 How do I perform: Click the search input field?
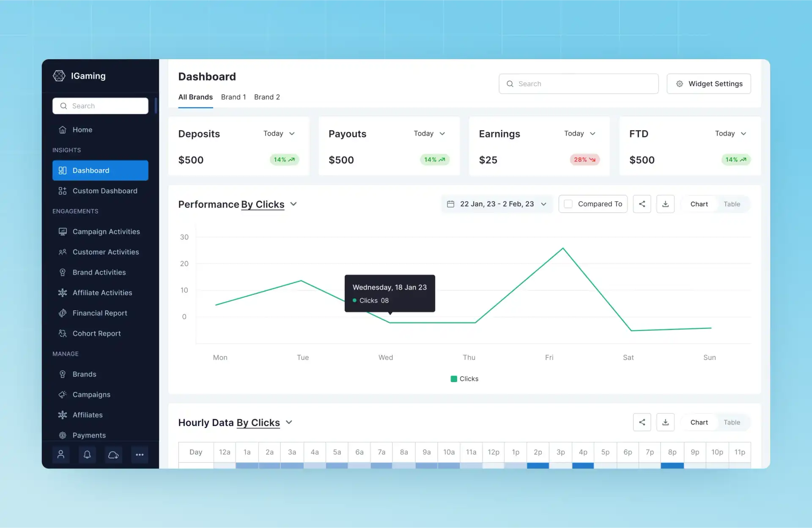tap(578, 83)
